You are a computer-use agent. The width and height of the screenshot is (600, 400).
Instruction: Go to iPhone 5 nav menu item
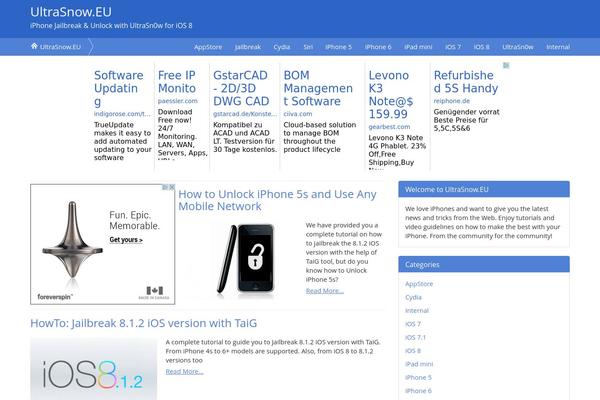338,47
